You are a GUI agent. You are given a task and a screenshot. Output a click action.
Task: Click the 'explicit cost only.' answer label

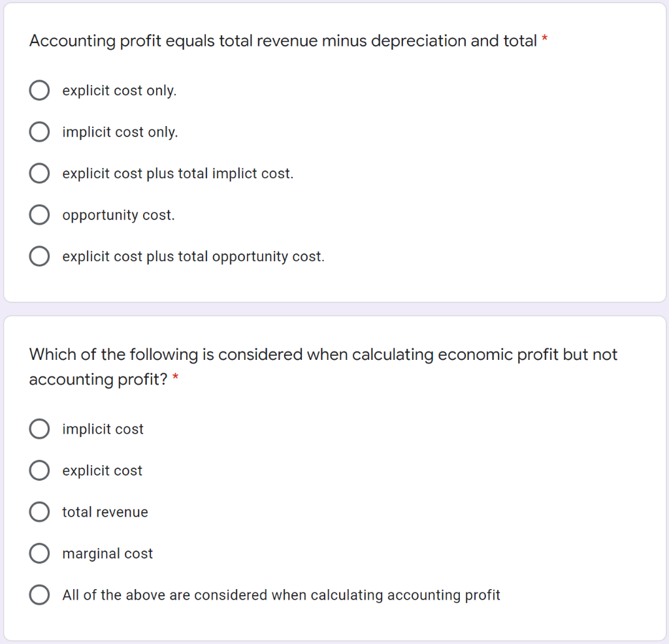pyautogui.click(x=120, y=91)
